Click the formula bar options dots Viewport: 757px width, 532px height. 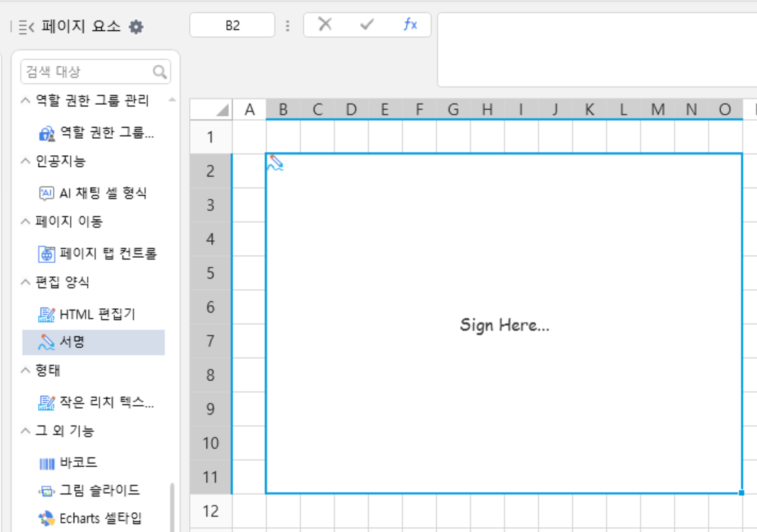tap(288, 26)
